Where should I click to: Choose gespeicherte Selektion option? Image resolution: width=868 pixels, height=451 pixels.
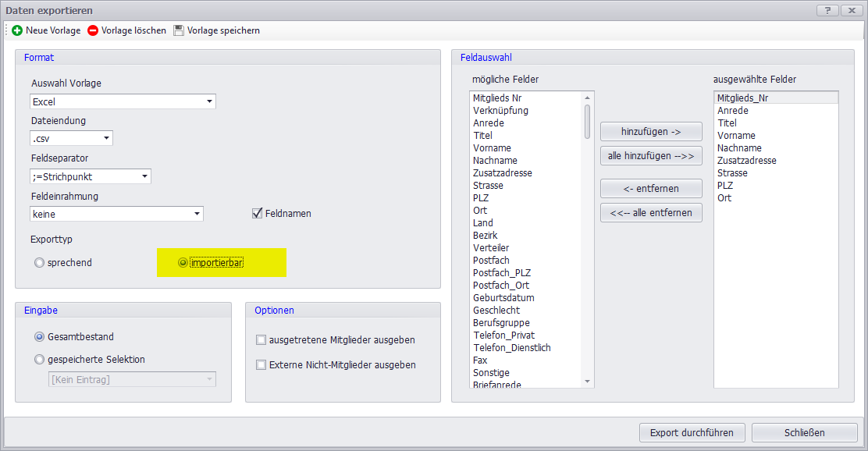tap(39, 360)
